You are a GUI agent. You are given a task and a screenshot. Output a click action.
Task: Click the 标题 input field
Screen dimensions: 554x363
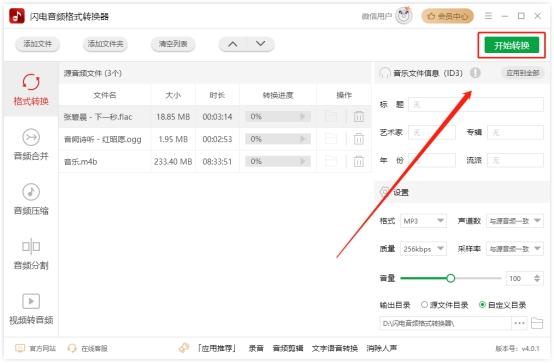(x=476, y=105)
